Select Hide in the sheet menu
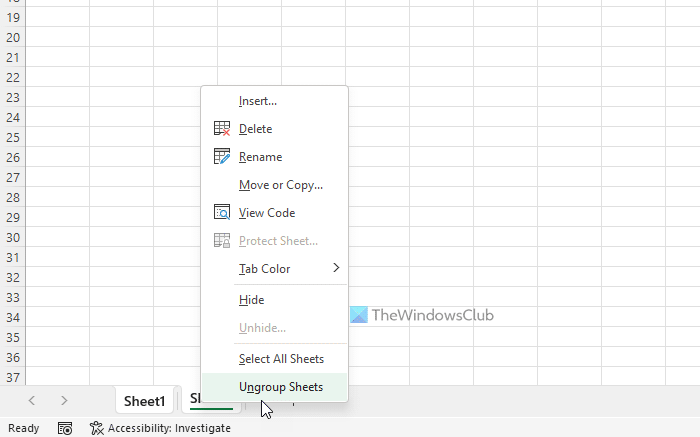This screenshot has width=700, height=437. [252, 300]
